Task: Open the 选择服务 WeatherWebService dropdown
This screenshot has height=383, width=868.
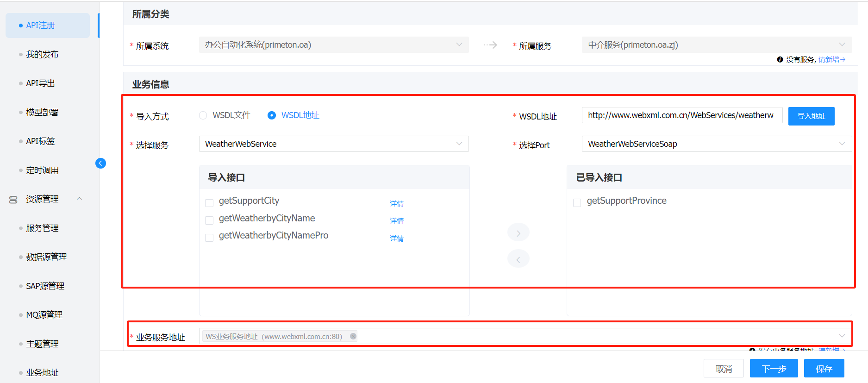Action: pos(333,144)
